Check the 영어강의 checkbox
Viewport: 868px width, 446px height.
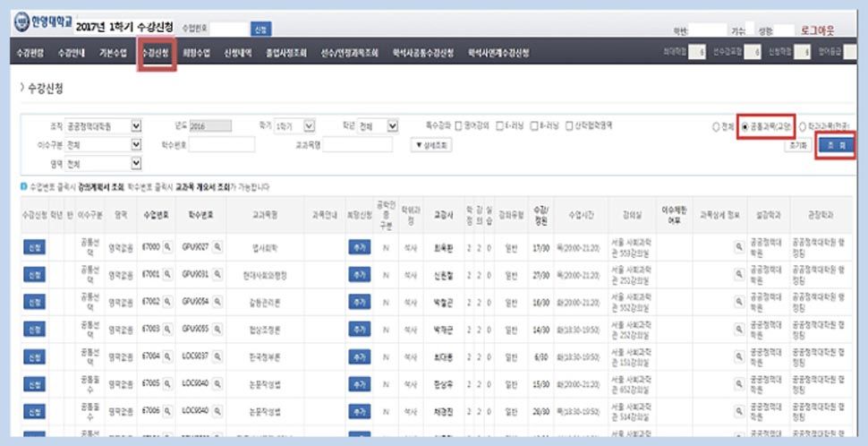coord(458,126)
